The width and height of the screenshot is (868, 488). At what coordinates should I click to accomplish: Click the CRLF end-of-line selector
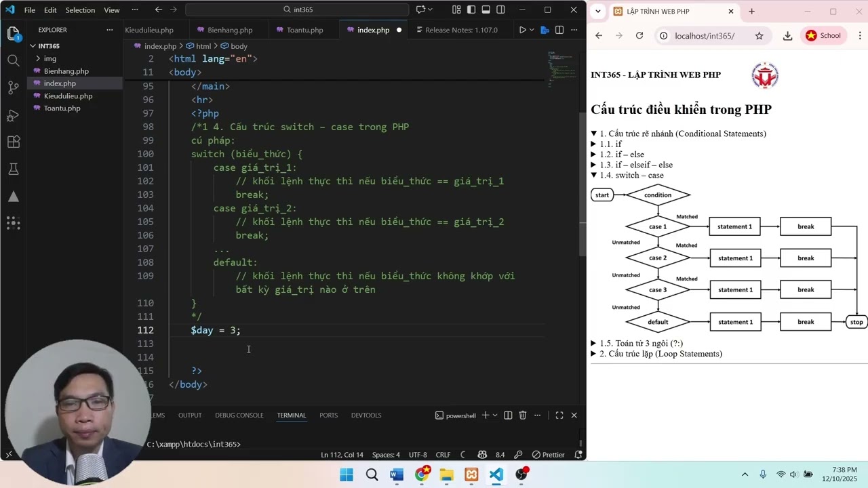coord(443,455)
